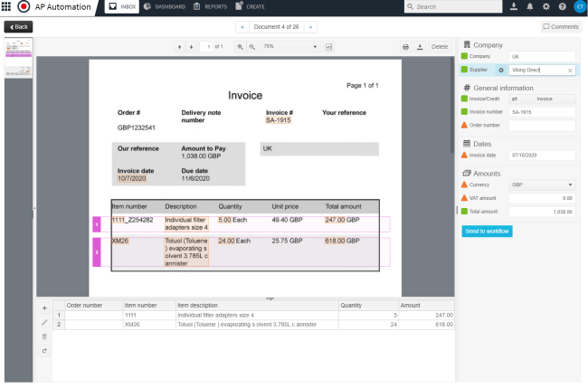Screen dimensions: 588x388
Task: Click the empty Order number field
Action: click(x=542, y=125)
